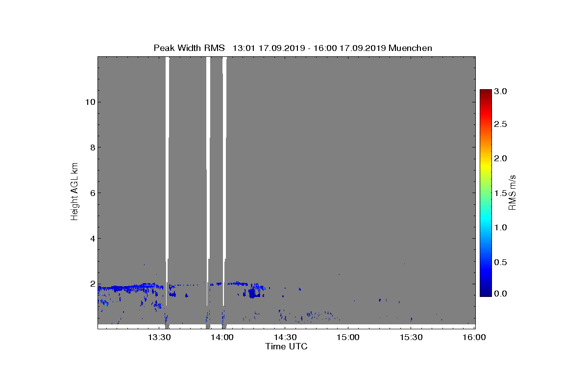The height and width of the screenshot is (392, 588).
Task: Click the 16:00 time tick label
Action: [x=474, y=337]
